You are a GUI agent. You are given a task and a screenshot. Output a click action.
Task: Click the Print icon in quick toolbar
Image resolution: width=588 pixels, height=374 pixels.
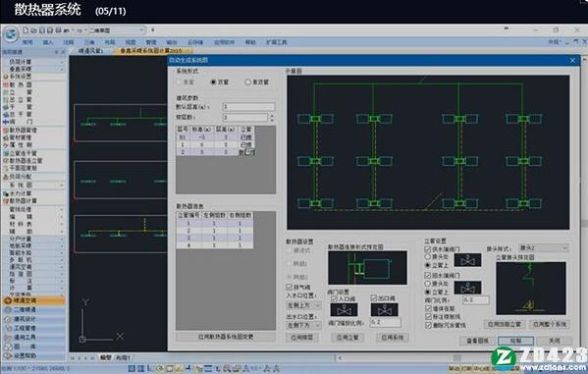pos(59,30)
